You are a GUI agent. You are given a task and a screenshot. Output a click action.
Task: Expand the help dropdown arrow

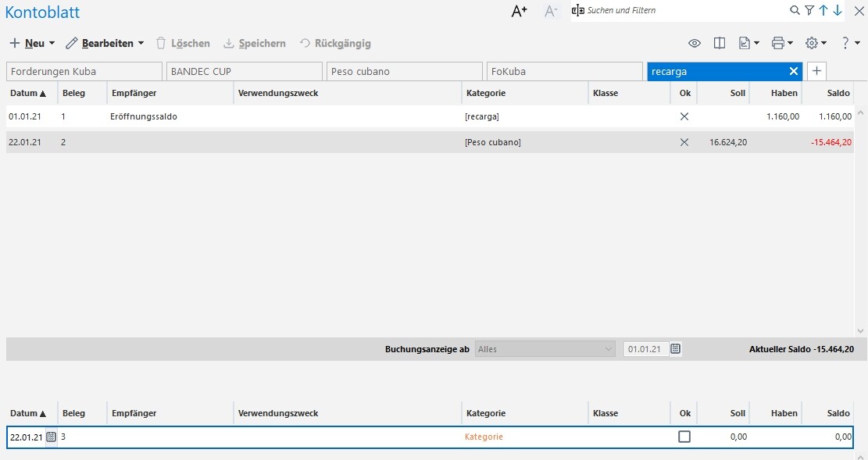pyautogui.click(x=858, y=43)
